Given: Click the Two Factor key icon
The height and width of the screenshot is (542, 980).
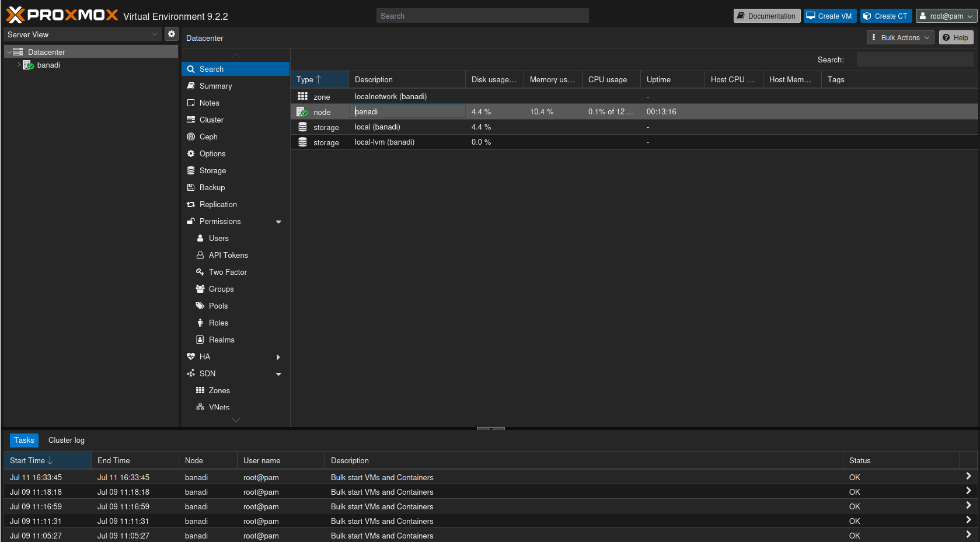Looking at the screenshot, I should click(200, 272).
